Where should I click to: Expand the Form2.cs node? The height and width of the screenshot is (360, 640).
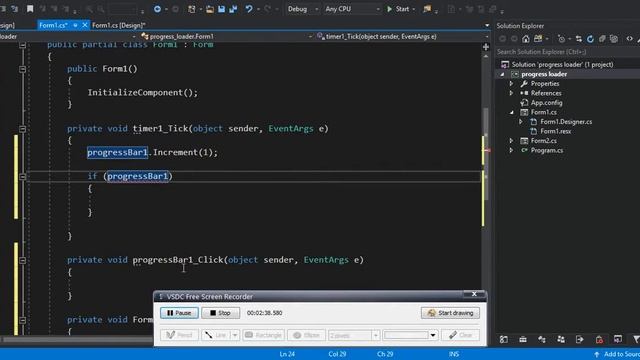point(511,141)
